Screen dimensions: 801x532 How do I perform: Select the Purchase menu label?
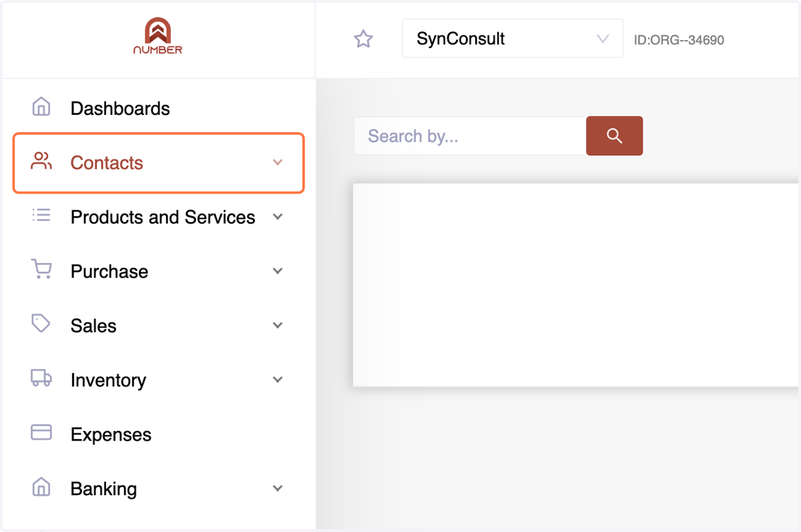click(109, 272)
